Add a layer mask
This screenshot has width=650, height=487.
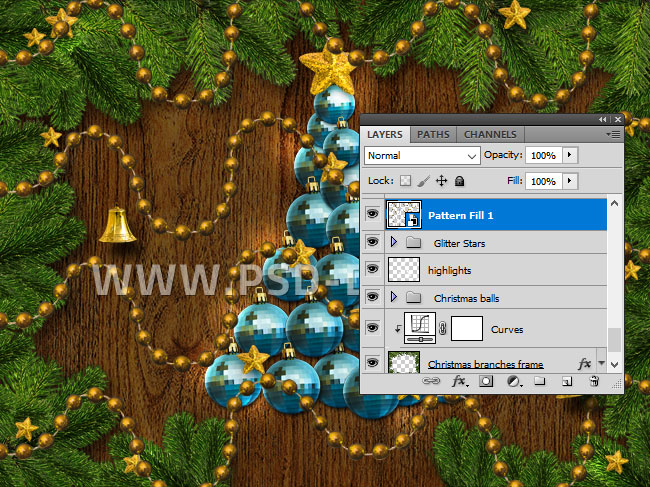pos(486,381)
